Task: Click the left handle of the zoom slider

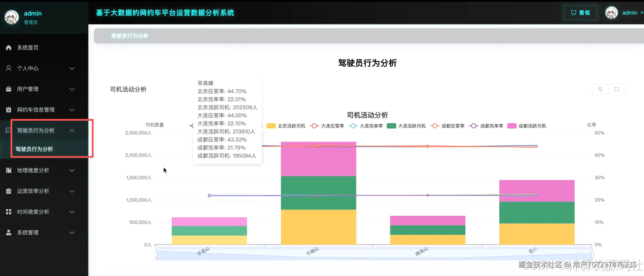Action: point(156,254)
